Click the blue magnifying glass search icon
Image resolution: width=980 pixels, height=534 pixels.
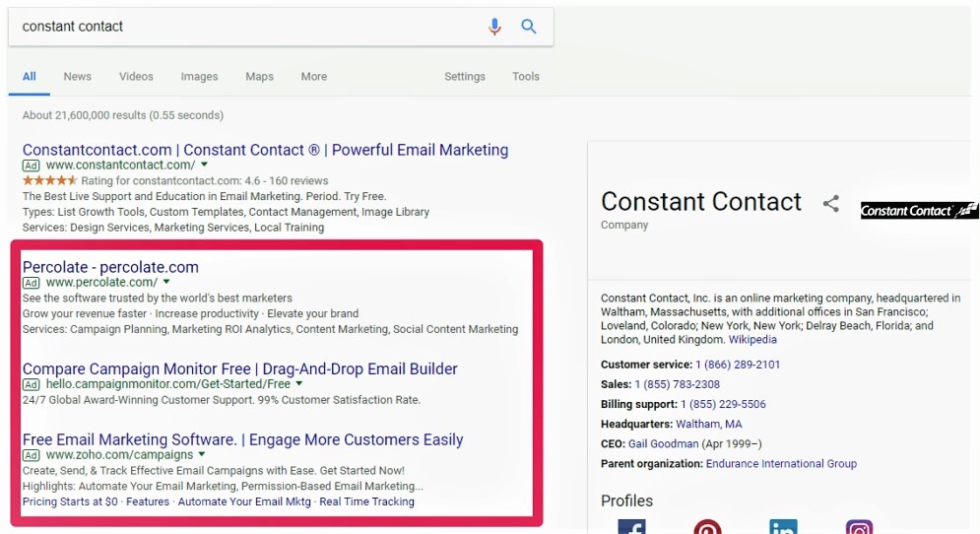pos(529,27)
